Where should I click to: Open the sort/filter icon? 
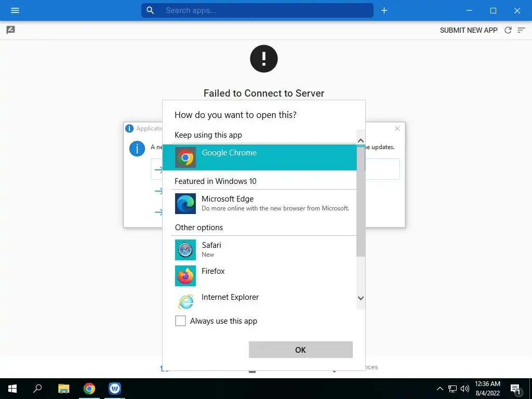(521, 30)
